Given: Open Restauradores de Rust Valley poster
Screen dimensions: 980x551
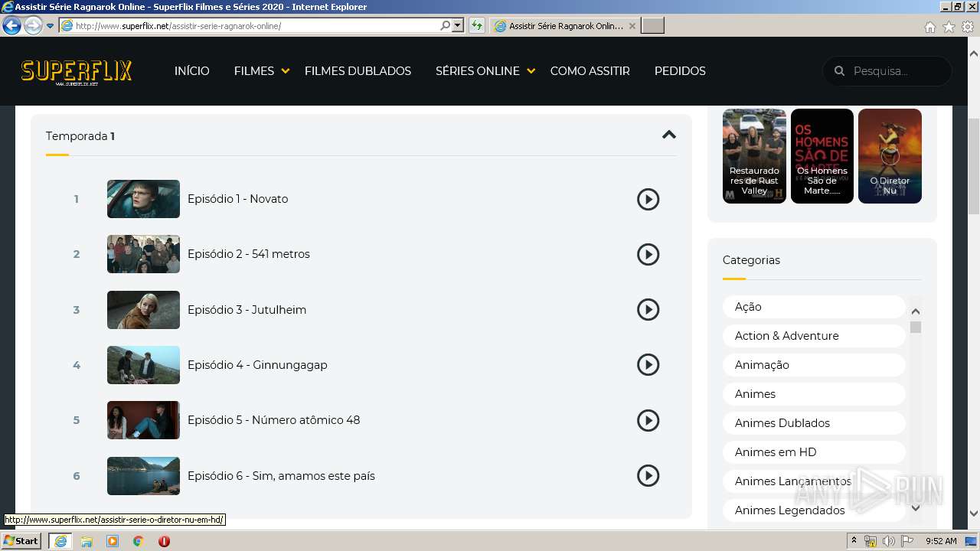Looking at the screenshot, I should 754,156.
